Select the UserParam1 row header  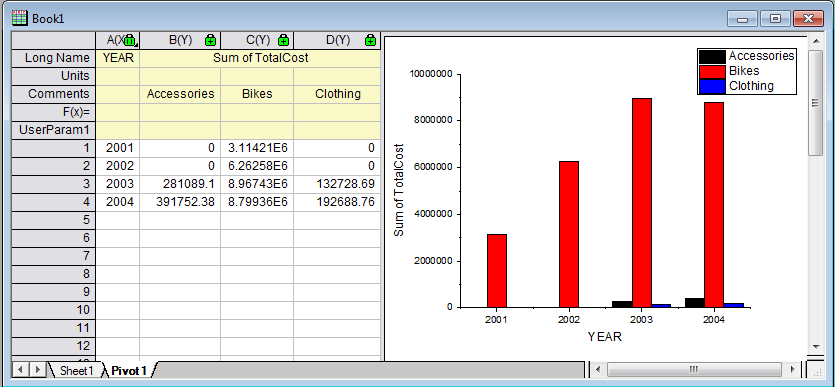(x=54, y=130)
